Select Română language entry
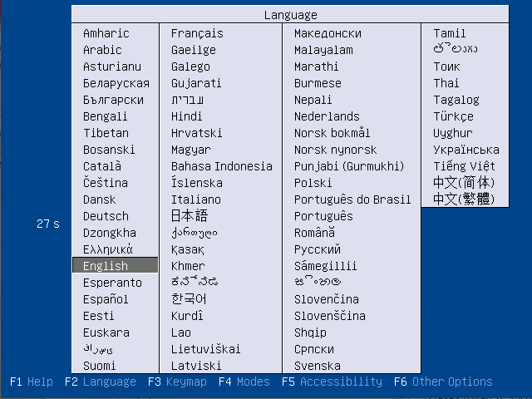The image size is (532, 399). (314, 233)
